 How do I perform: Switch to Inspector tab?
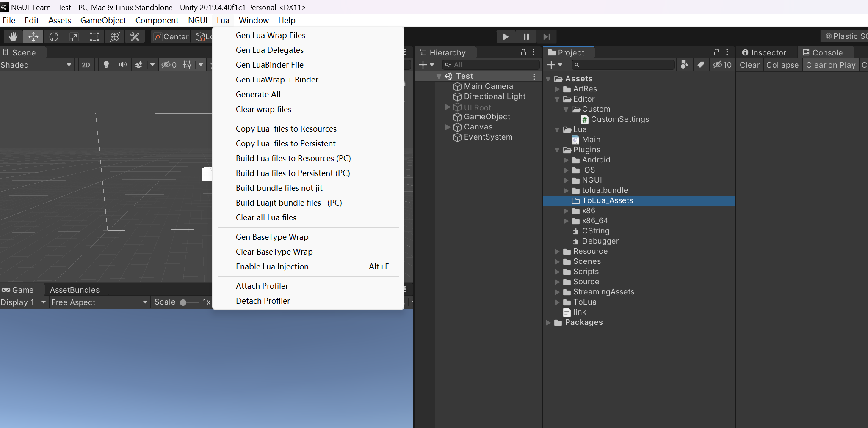[x=764, y=52]
